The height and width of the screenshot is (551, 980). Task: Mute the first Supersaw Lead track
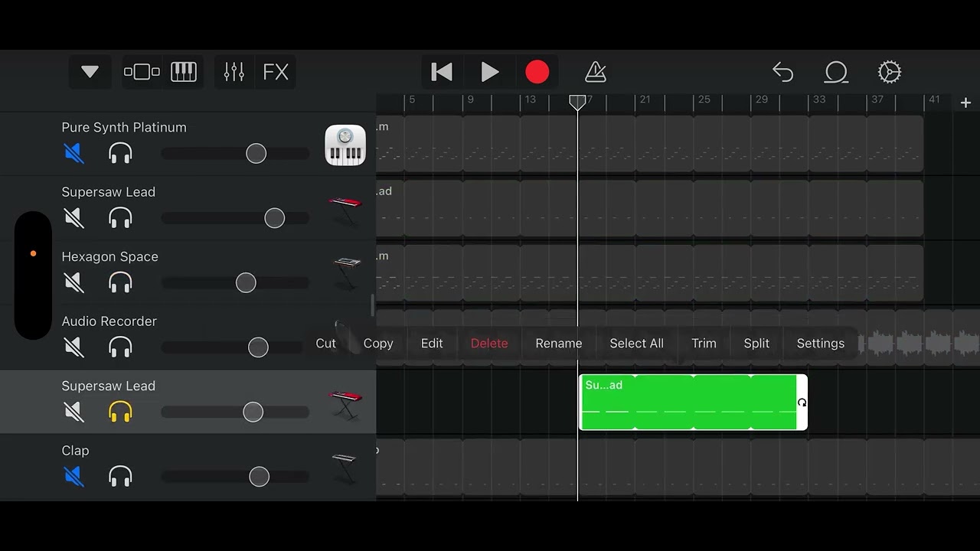coord(74,218)
